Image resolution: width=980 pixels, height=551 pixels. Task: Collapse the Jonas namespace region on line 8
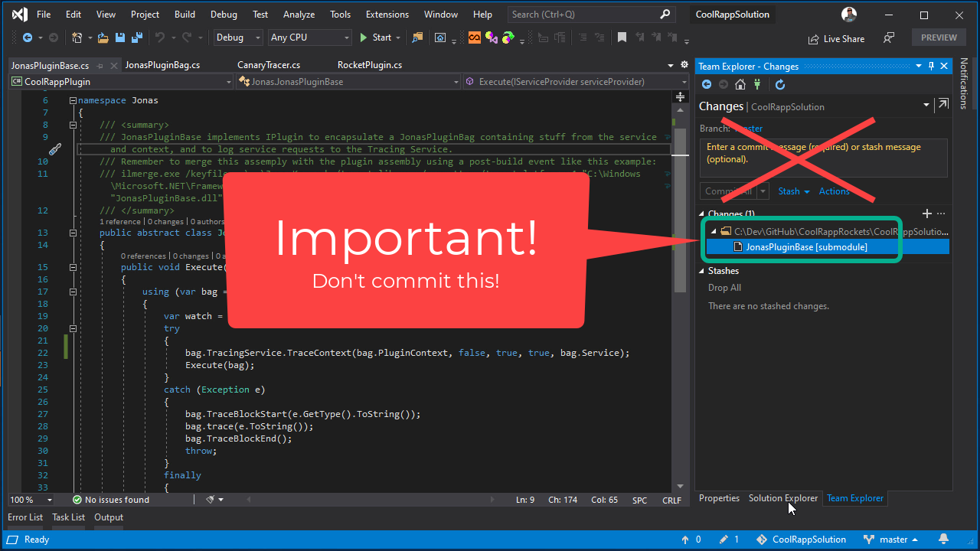coord(73,124)
